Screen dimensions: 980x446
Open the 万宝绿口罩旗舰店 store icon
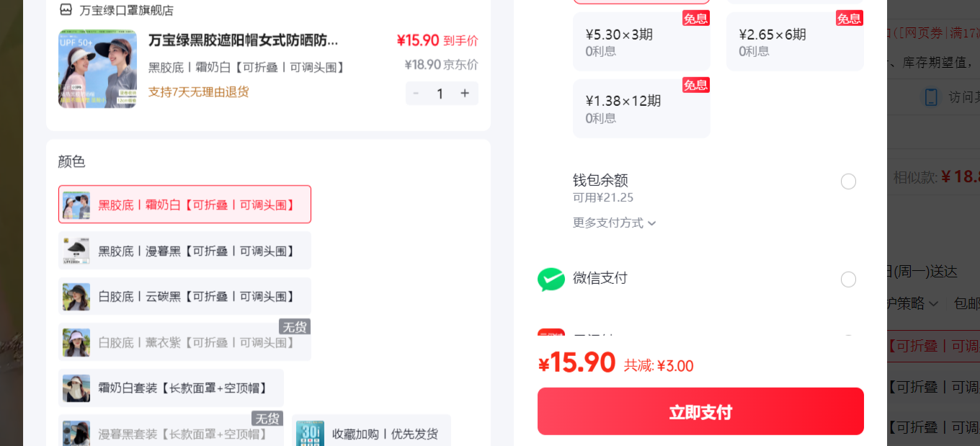pyautogui.click(x=66, y=10)
